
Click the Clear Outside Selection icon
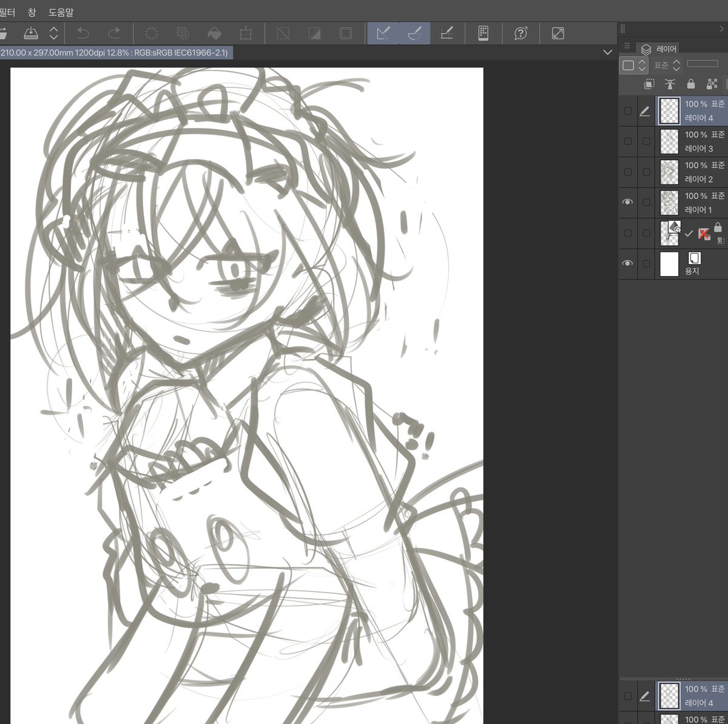183,33
